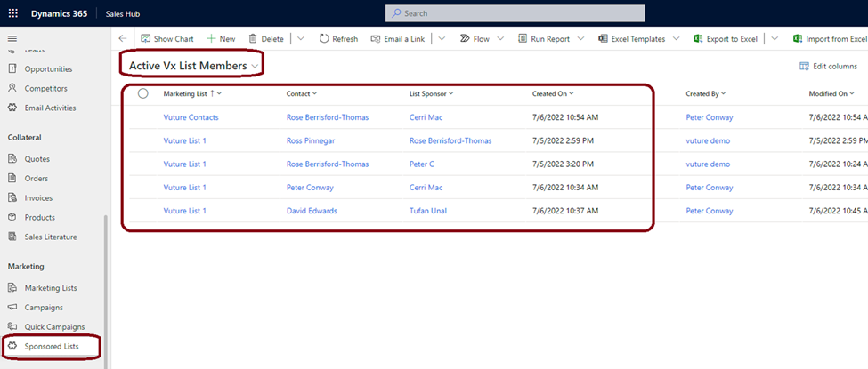The height and width of the screenshot is (369, 868).
Task: Click the Sales Literature sidebar icon
Action: click(x=12, y=237)
